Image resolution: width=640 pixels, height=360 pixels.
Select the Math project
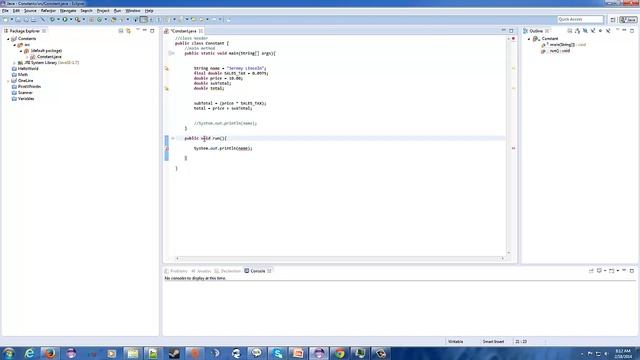23,75
